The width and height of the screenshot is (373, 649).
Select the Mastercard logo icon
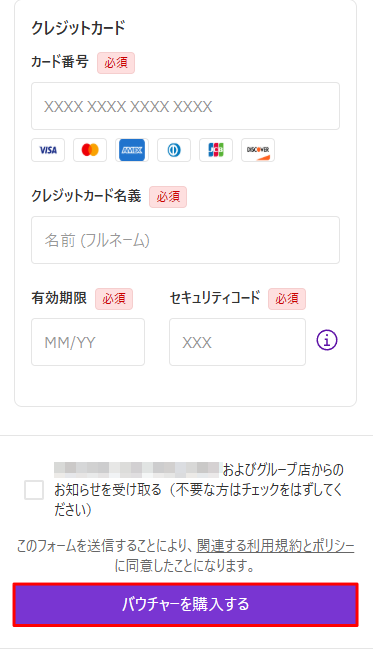pyautogui.click(x=90, y=150)
